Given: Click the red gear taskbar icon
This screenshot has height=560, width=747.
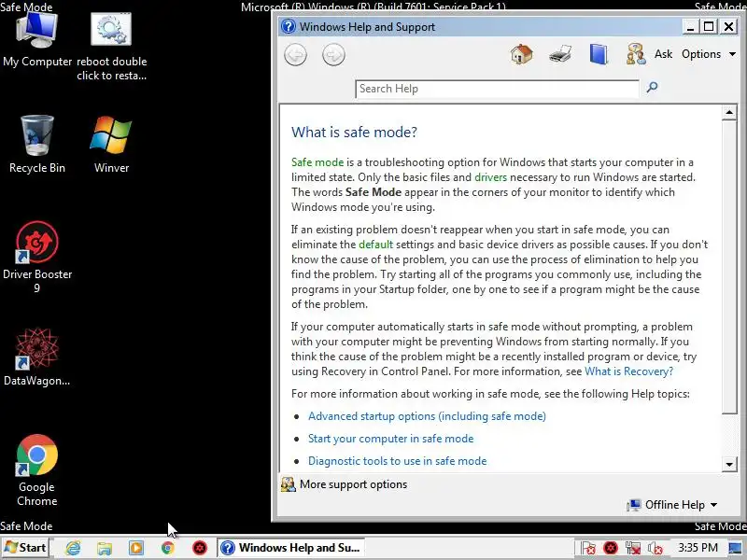Looking at the screenshot, I should pyautogui.click(x=200, y=548).
